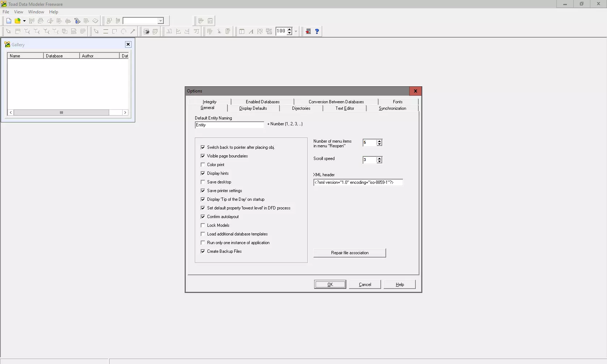The height and width of the screenshot is (364, 607).
Task: Open the File menu
Action: click(6, 12)
